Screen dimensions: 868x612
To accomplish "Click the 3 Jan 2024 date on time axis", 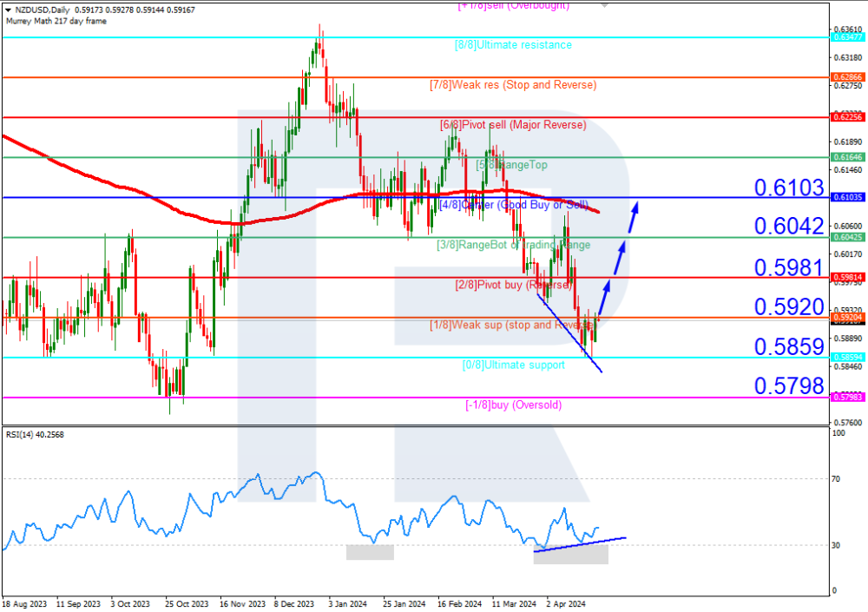I will (x=353, y=602).
